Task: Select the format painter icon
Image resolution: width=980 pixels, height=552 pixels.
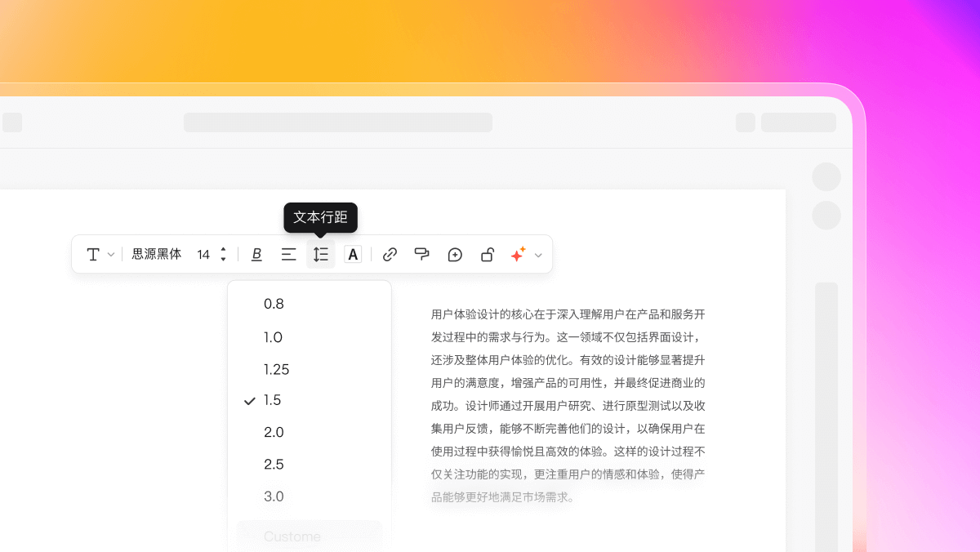Action: pyautogui.click(x=421, y=255)
